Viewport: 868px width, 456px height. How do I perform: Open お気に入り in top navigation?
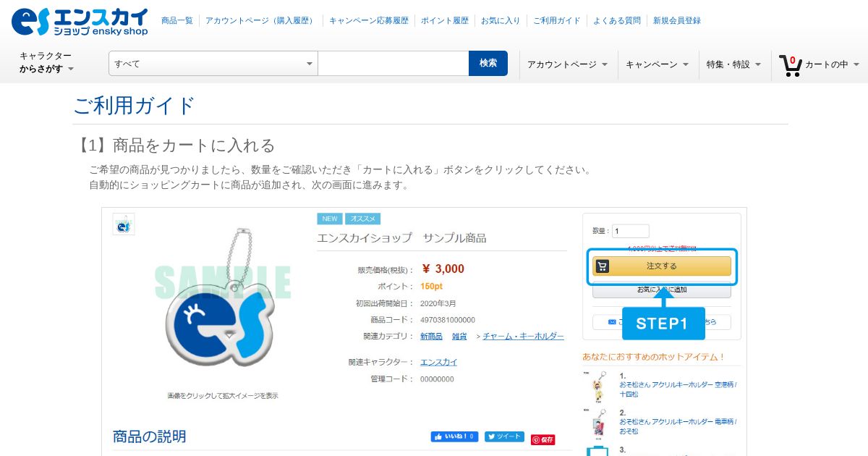coord(501,21)
